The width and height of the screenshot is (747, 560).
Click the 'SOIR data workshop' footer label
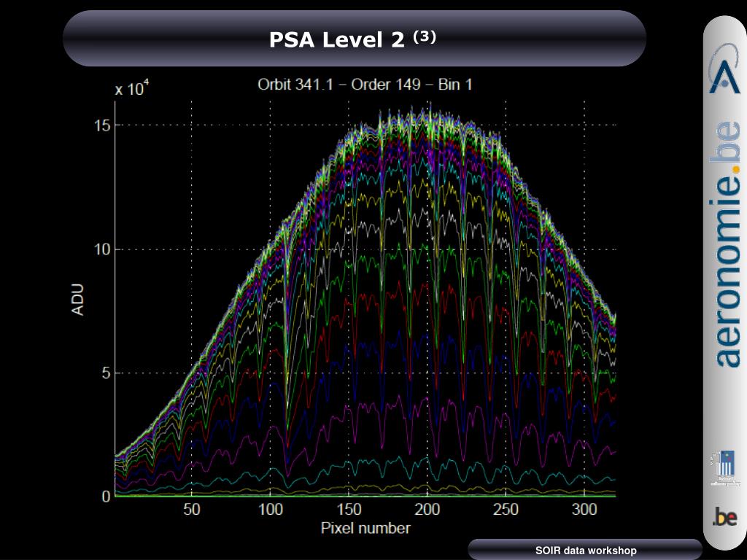tap(586, 551)
